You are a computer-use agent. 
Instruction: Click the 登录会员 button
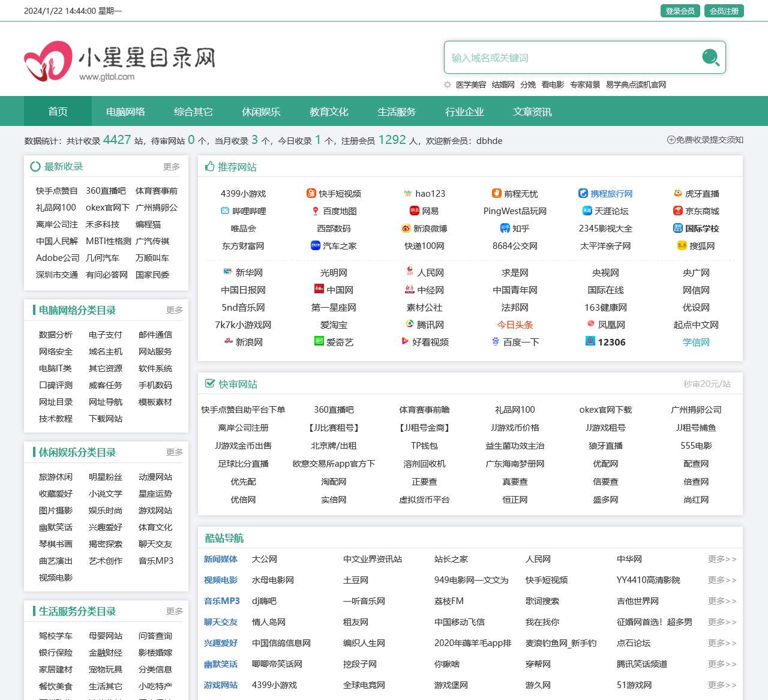tap(680, 11)
